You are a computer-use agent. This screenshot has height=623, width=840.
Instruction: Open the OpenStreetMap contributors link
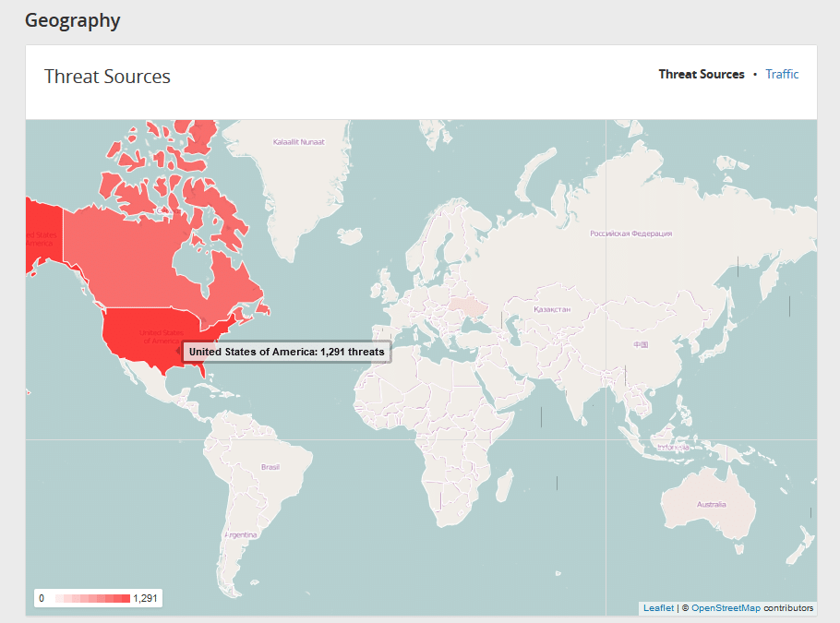726,607
